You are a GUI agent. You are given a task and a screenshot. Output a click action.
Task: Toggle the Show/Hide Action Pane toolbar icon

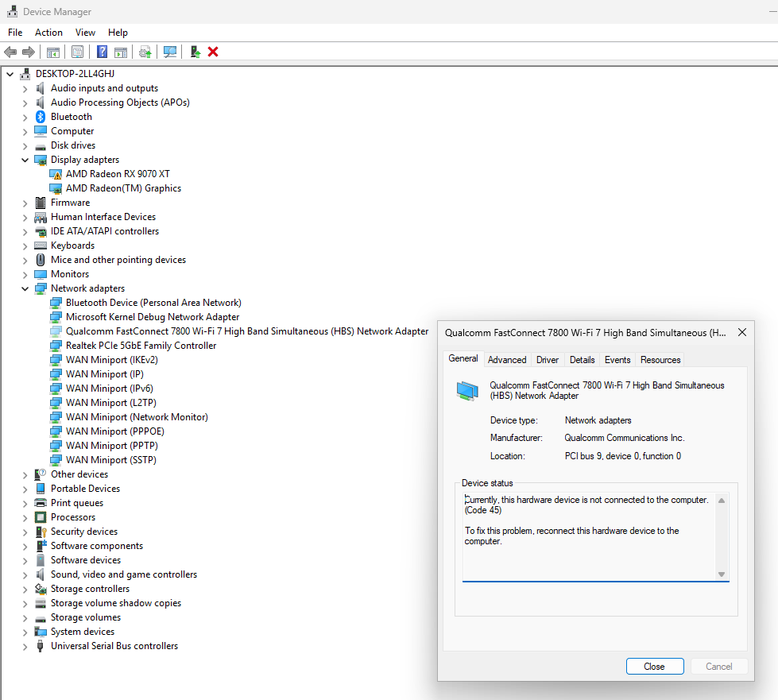[x=121, y=52]
